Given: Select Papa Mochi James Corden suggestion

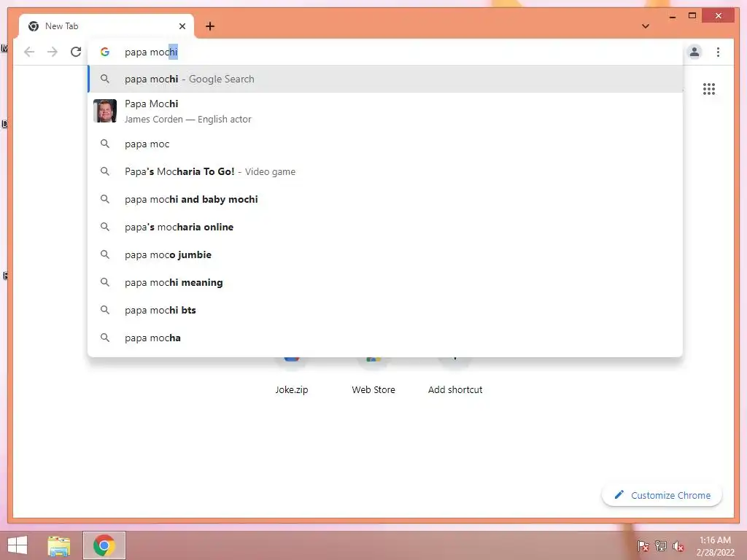Looking at the screenshot, I should coord(385,111).
